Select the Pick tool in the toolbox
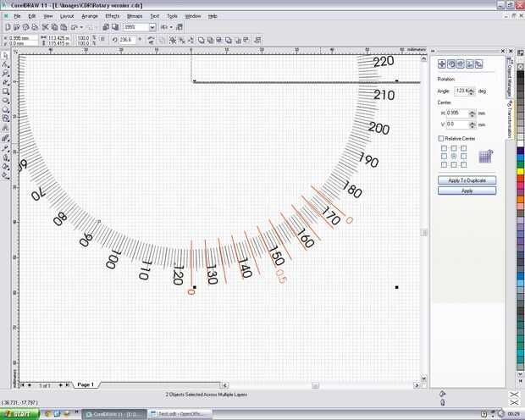The width and height of the screenshot is (525, 420). click(5, 55)
